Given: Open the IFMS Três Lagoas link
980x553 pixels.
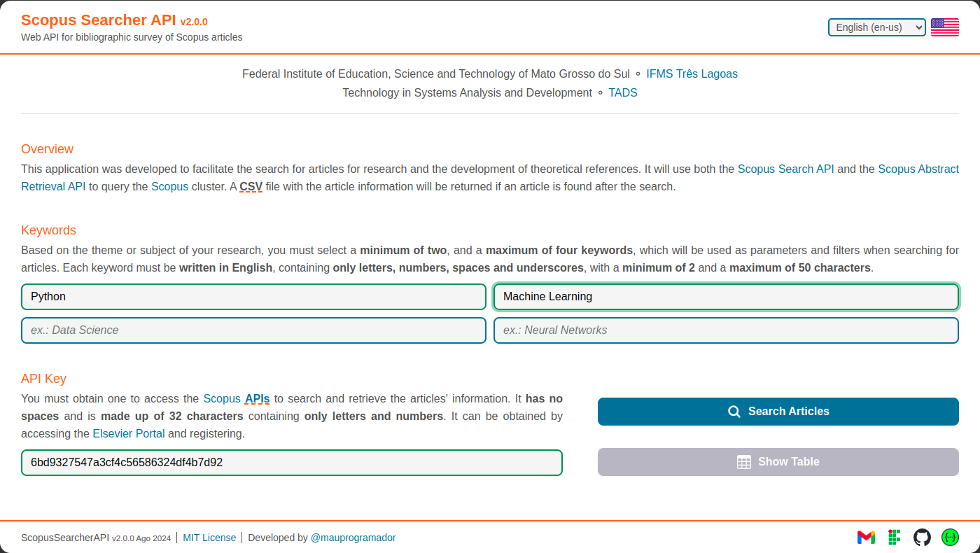Looking at the screenshot, I should click(692, 73).
